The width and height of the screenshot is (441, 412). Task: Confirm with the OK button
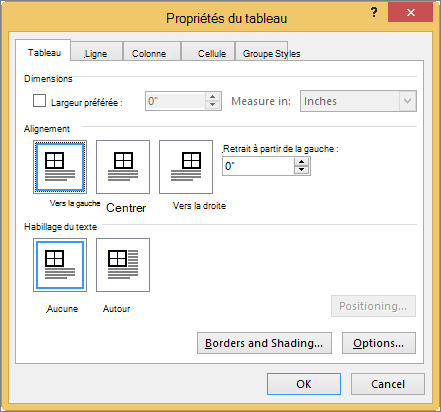(304, 384)
